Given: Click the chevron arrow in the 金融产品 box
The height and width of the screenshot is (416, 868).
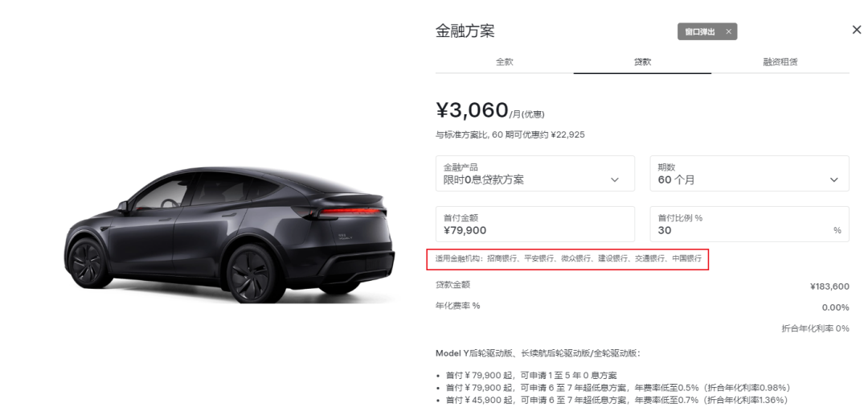Looking at the screenshot, I should [615, 180].
